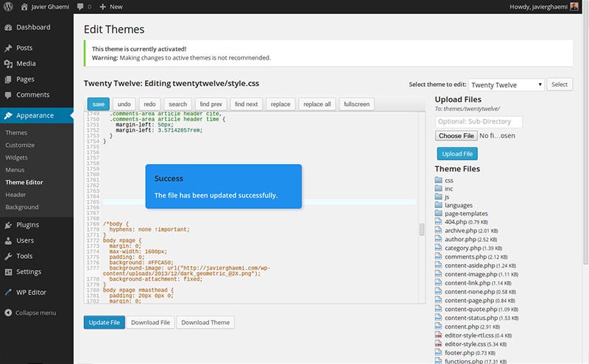This screenshot has width=589, height=364.
Task: Open the js folder icon
Action: point(438,196)
